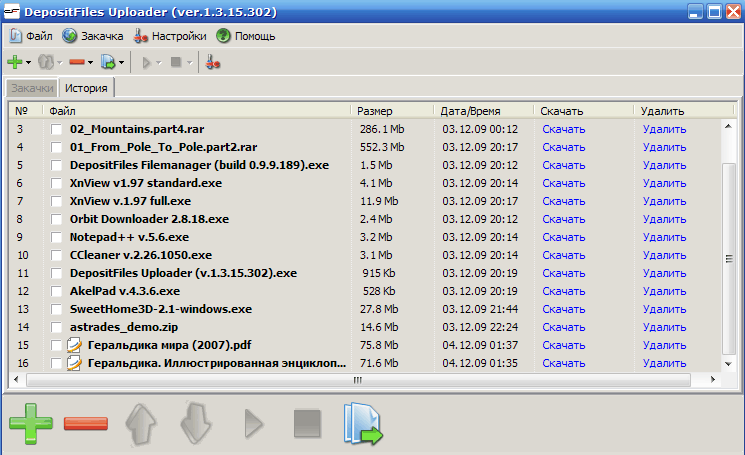
Task: Click Скачать link for Notepad++ v.5.6.exe
Action: (x=563, y=237)
